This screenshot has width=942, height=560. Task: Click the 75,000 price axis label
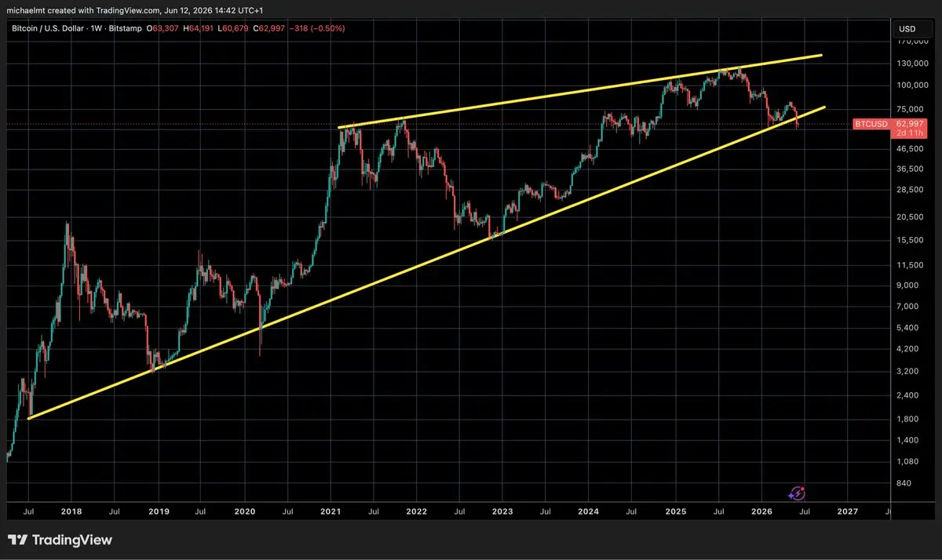tap(912, 109)
